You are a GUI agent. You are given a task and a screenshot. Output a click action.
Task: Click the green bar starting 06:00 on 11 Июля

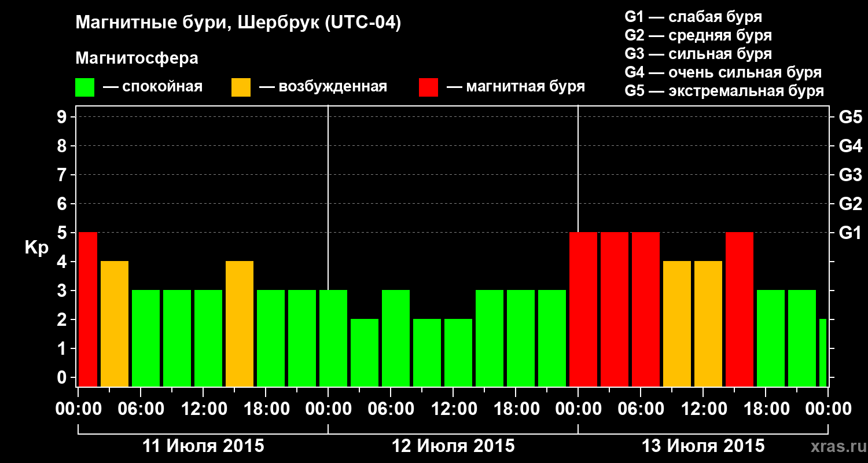146,338
